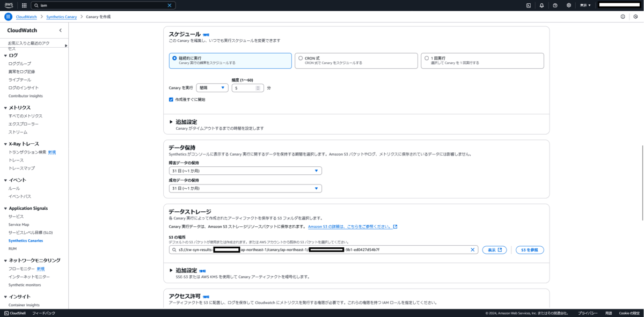Open the info panel in the top right
644x317 pixels.
tap(622, 17)
